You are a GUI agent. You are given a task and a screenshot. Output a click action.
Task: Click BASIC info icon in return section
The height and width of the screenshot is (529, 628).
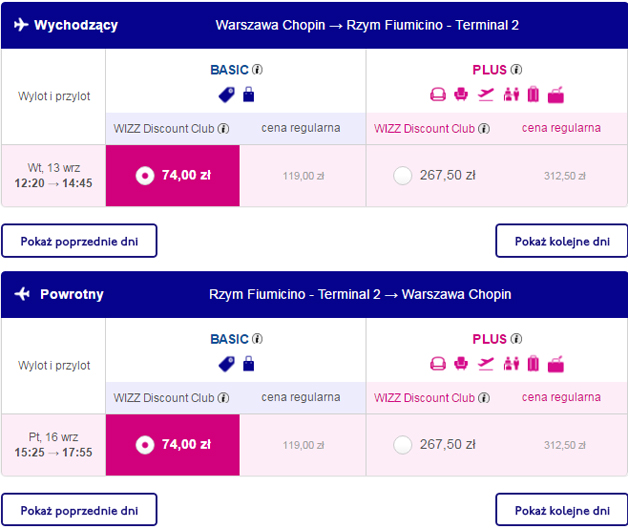tap(257, 339)
